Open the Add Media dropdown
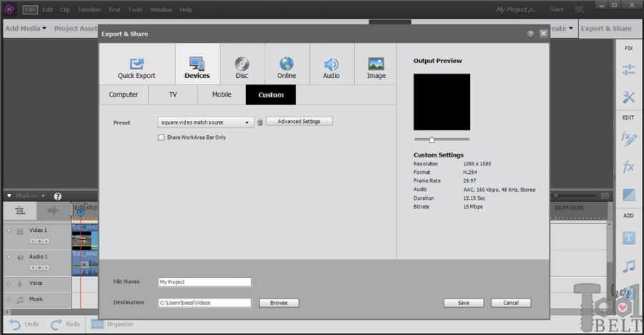 [26, 29]
